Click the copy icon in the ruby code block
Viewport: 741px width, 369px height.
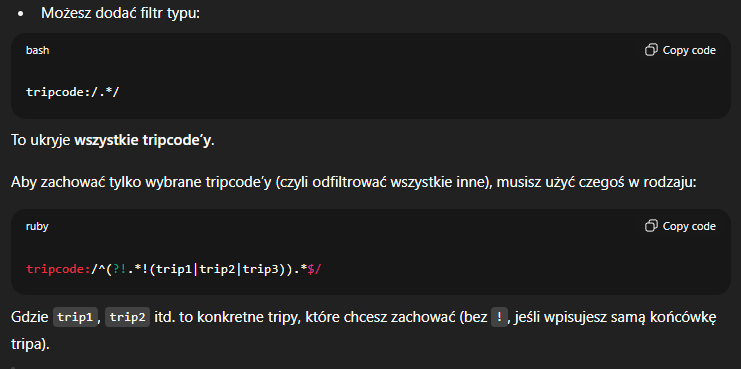pos(651,226)
